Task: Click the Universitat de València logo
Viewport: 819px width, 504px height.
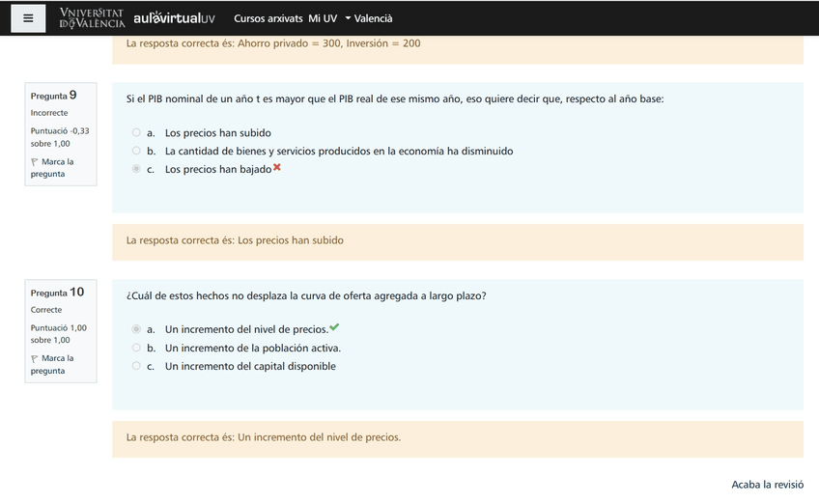Action: (x=92, y=18)
